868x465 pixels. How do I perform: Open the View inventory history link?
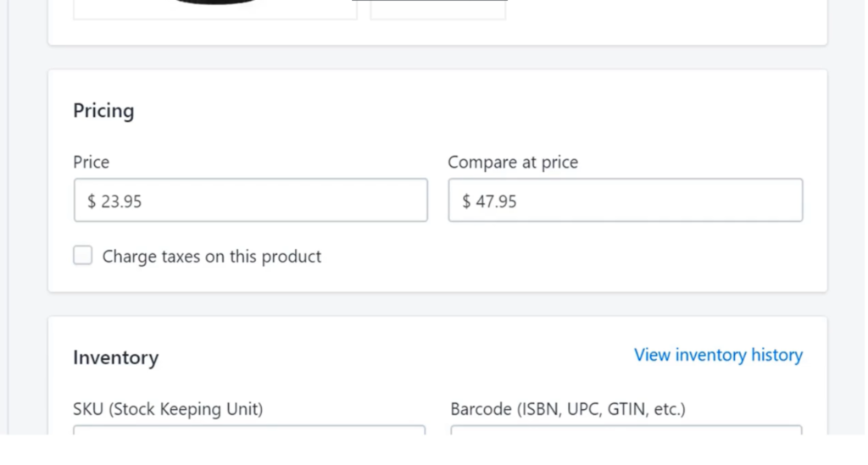pyautogui.click(x=718, y=355)
